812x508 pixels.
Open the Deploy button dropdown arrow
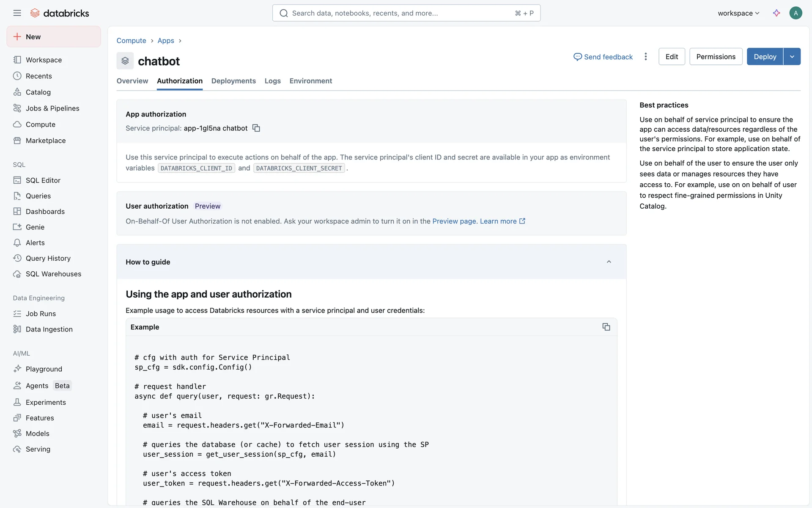coord(792,57)
